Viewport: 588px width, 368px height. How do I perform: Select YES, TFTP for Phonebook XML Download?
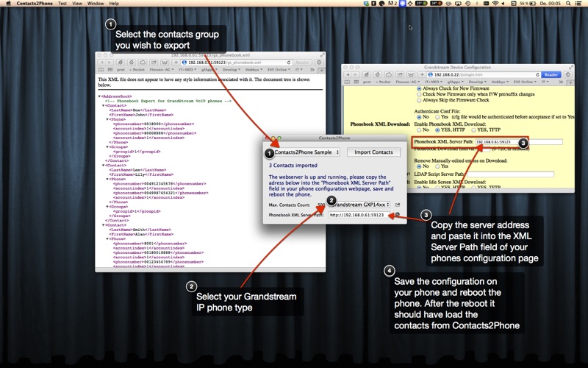click(x=473, y=130)
